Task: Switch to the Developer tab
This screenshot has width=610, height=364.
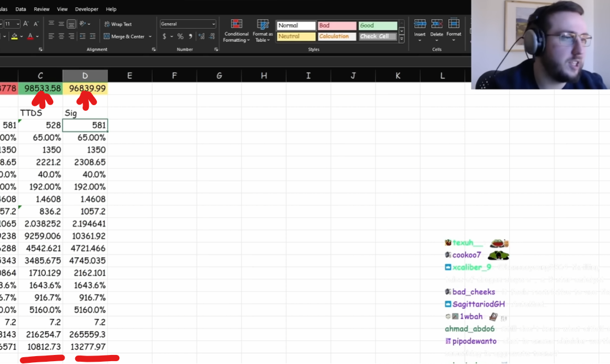Action: coord(87,9)
